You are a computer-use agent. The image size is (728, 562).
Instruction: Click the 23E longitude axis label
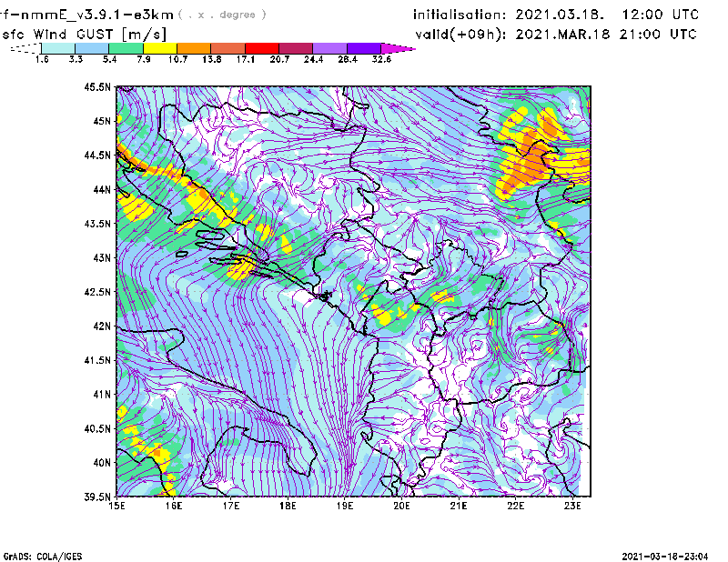click(x=572, y=505)
